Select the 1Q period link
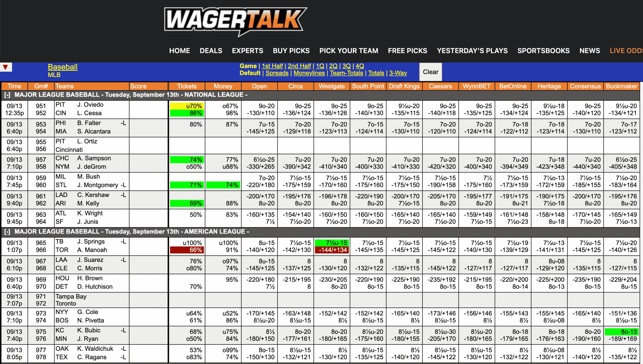 pos(320,66)
